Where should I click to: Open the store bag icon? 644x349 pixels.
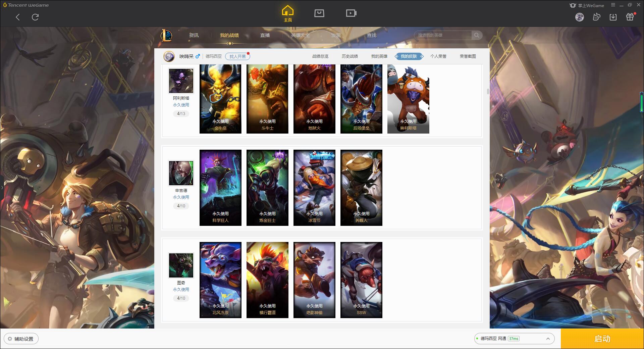[x=319, y=13]
